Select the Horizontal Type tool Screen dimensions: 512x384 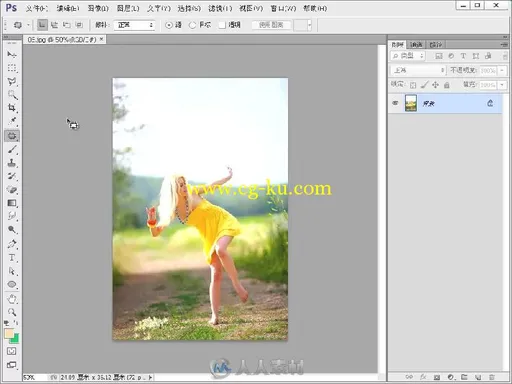coord(12,258)
